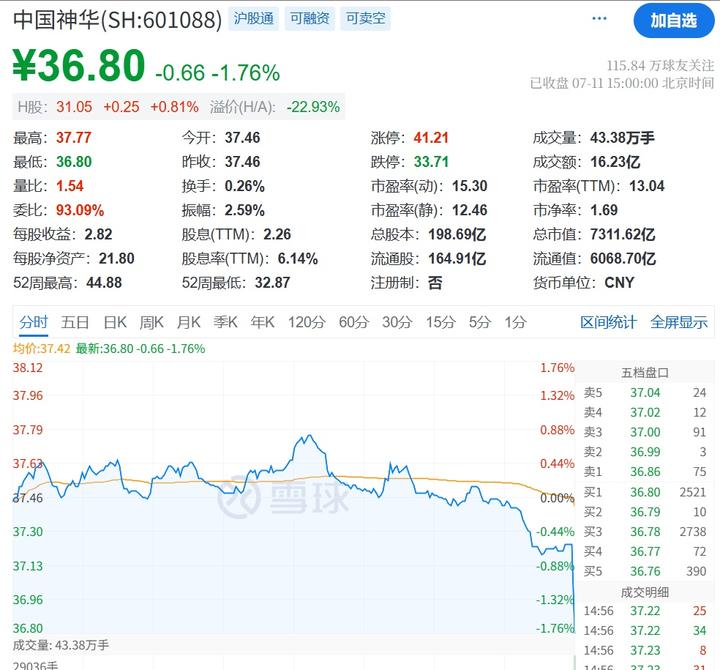The height and width of the screenshot is (670, 720).
Task: Select the 120分 interval tab
Action: click(x=307, y=322)
